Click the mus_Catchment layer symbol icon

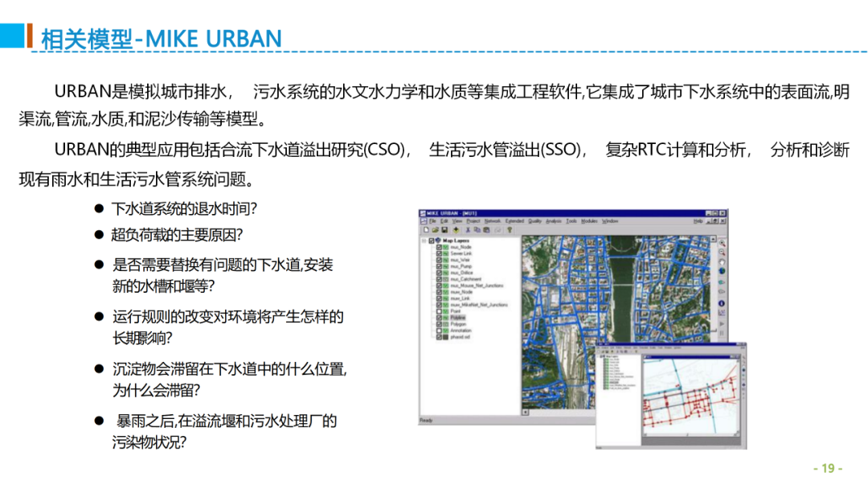point(445,279)
